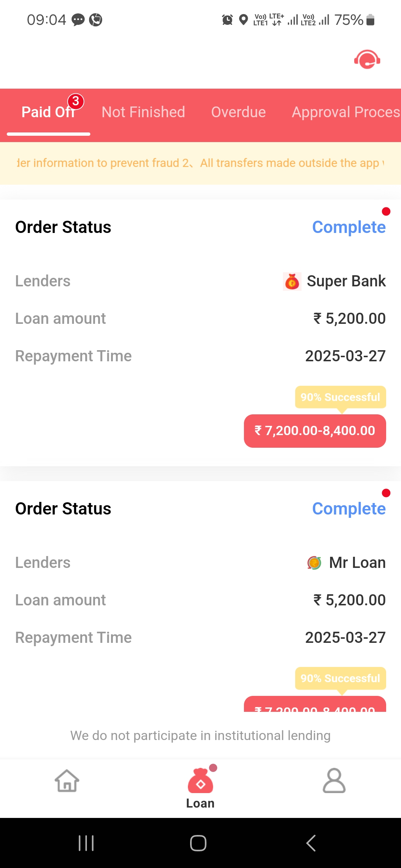Switch to the Not Finished tab
401x868 pixels.
(x=143, y=112)
